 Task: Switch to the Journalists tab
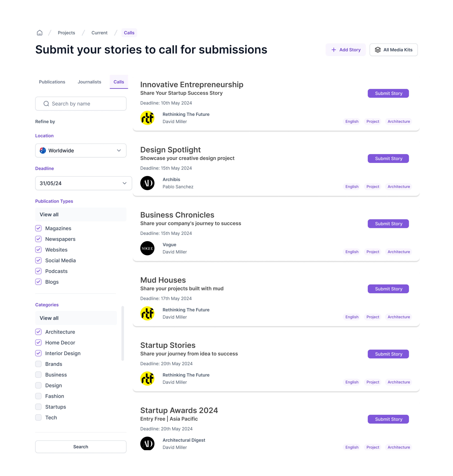pyautogui.click(x=89, y=82)
